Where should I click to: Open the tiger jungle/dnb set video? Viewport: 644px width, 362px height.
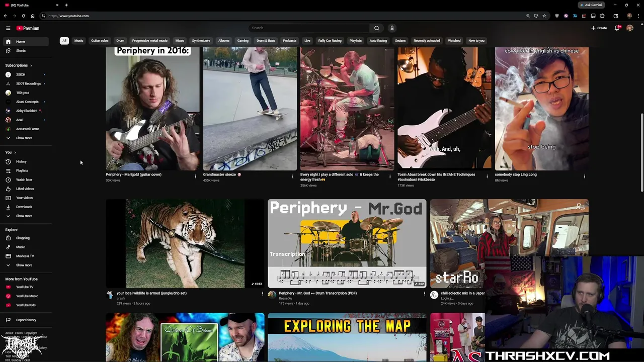185,243
